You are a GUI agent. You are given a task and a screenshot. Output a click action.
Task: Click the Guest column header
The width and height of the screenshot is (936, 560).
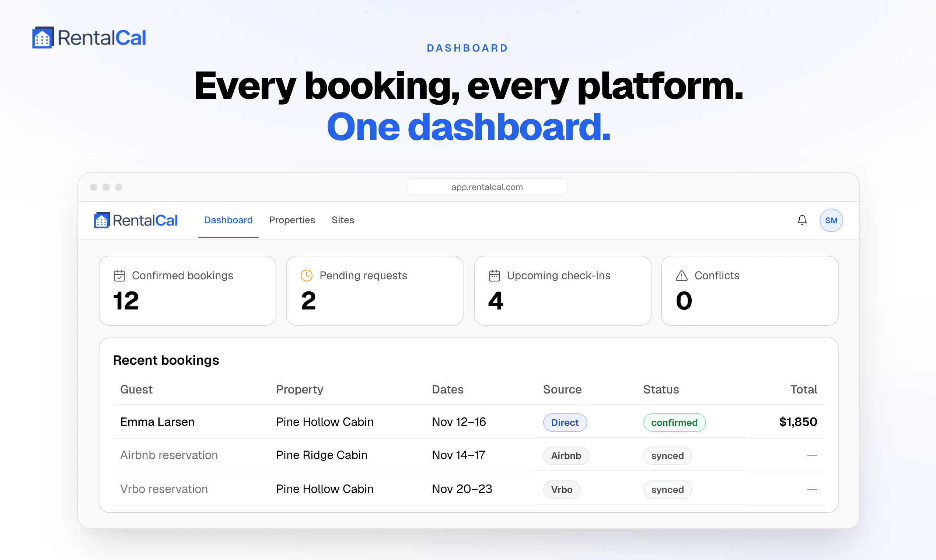(x=136, y=389)
